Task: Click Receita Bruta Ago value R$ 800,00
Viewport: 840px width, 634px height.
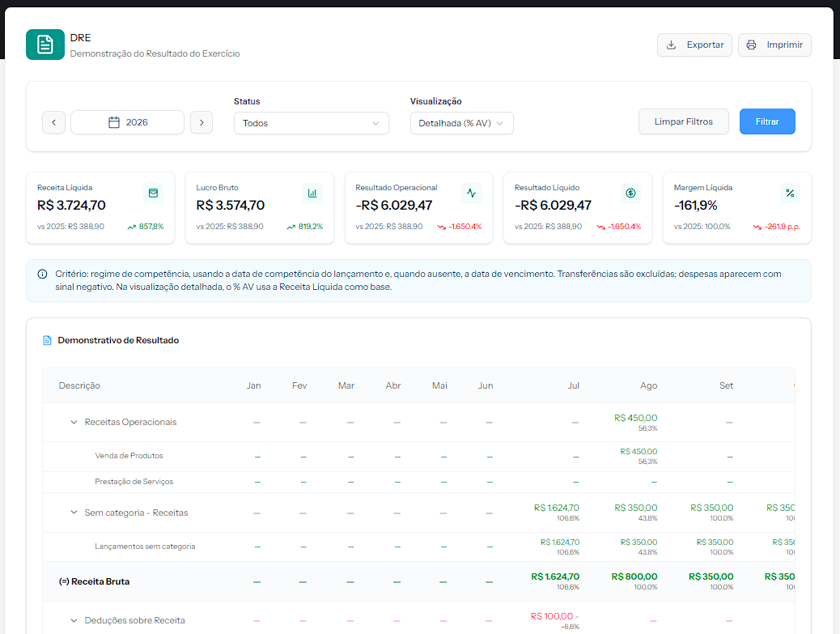Action: click(634, 577)
